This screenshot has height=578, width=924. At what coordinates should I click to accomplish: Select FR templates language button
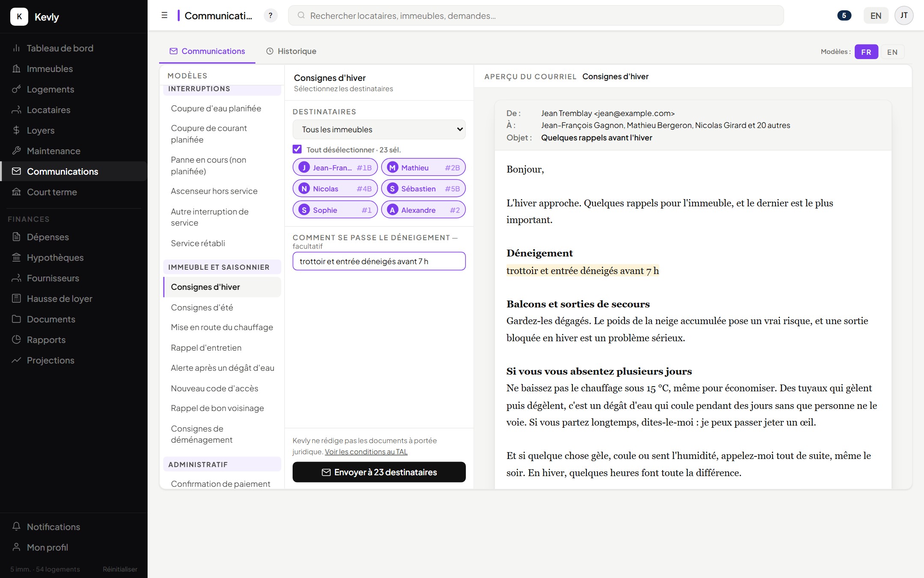[x=866, y=52]
